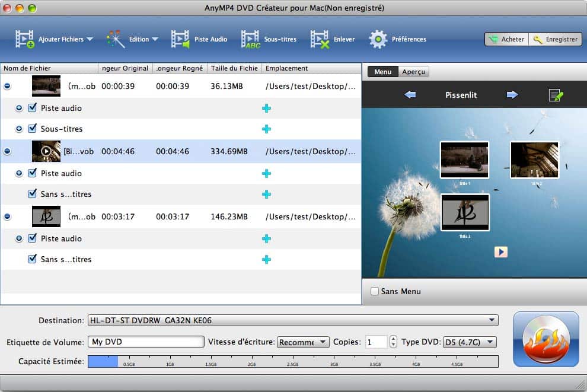Select the Title 3 thumbnail in preview

(465, 212)
